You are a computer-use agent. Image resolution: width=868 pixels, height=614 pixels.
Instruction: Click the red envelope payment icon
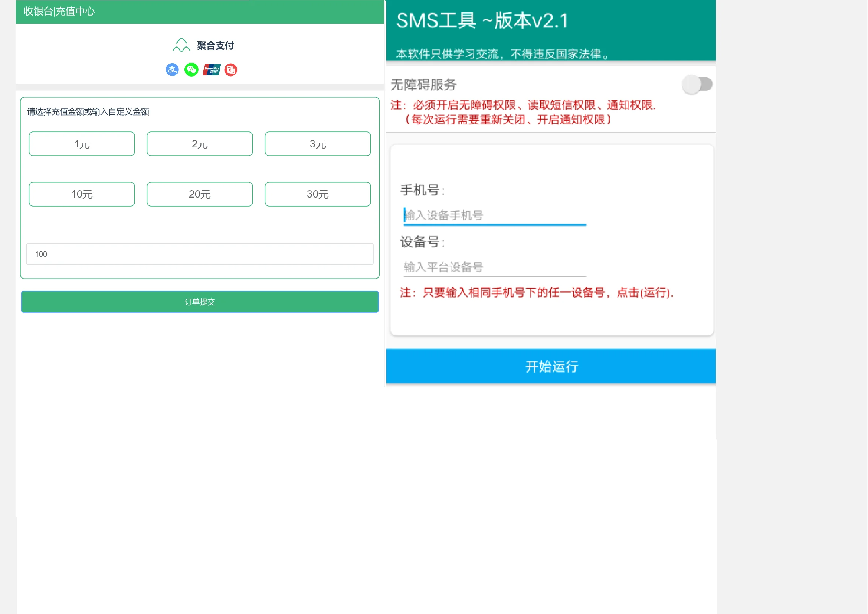[x=230, y=69]
